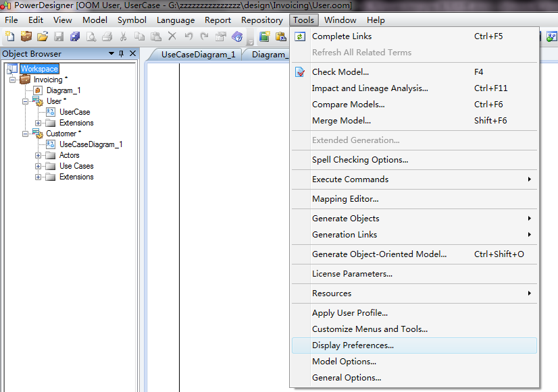Click the Print Preview toolbar icon
Viewport: 558px width, 392px height.
91,36
